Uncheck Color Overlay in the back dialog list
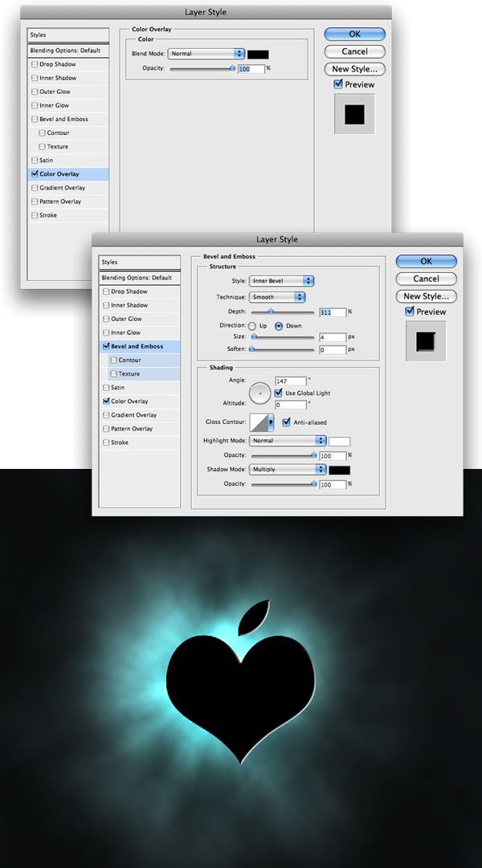 (x=35, y=173)
